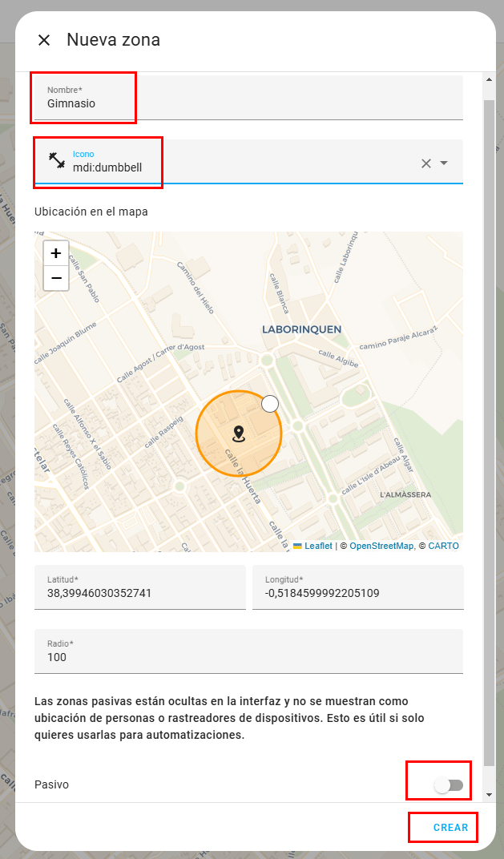Image resolution: width=504 pixels, height=859 pixels.
Task: Click the white radius resize handle
Action: click(x=270, y=404)
